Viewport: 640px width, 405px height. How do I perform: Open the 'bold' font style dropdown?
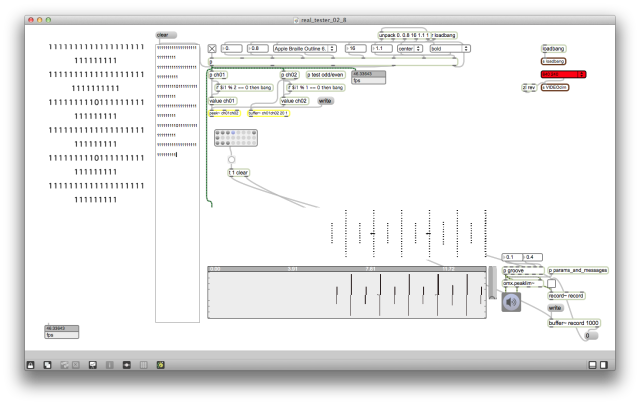tap(450, 49)
